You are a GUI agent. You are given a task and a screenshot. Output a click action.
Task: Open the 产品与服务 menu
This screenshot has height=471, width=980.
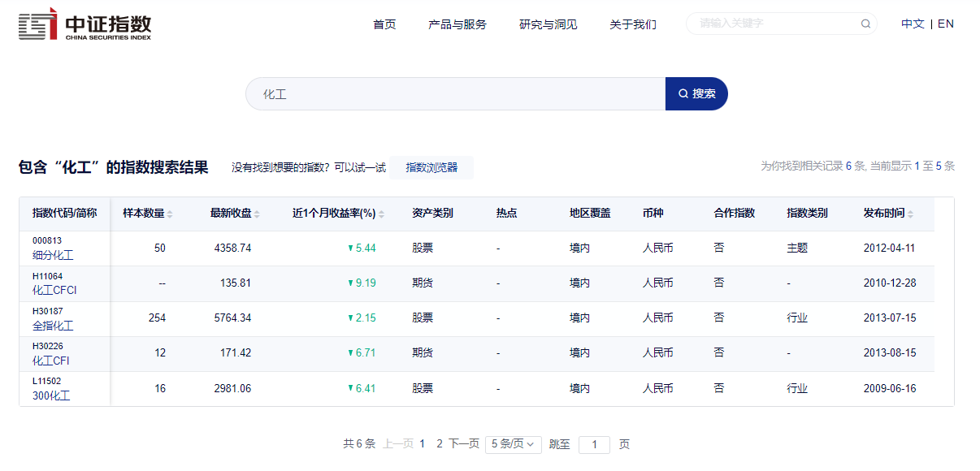[457, 24]
